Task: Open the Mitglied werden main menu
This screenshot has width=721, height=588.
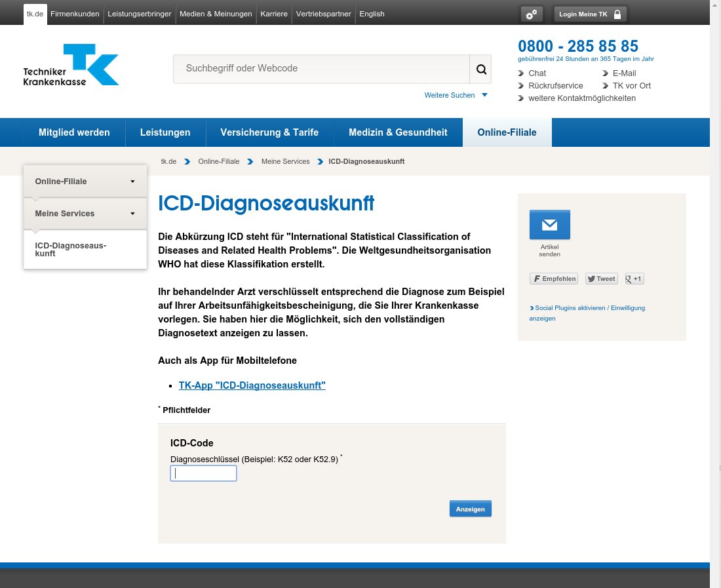Action: point(74,132)
